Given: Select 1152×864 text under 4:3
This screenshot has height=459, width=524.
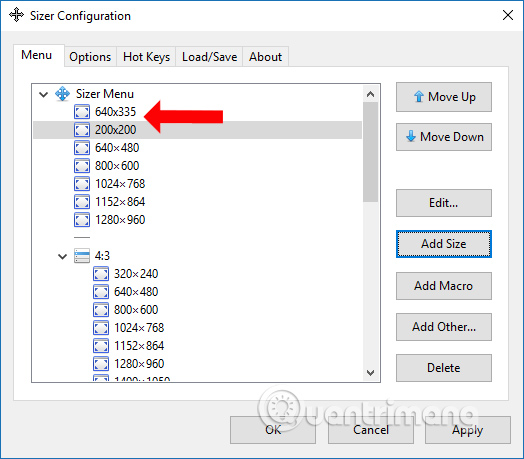Looking at the screenshot, I should pos(139,346).
